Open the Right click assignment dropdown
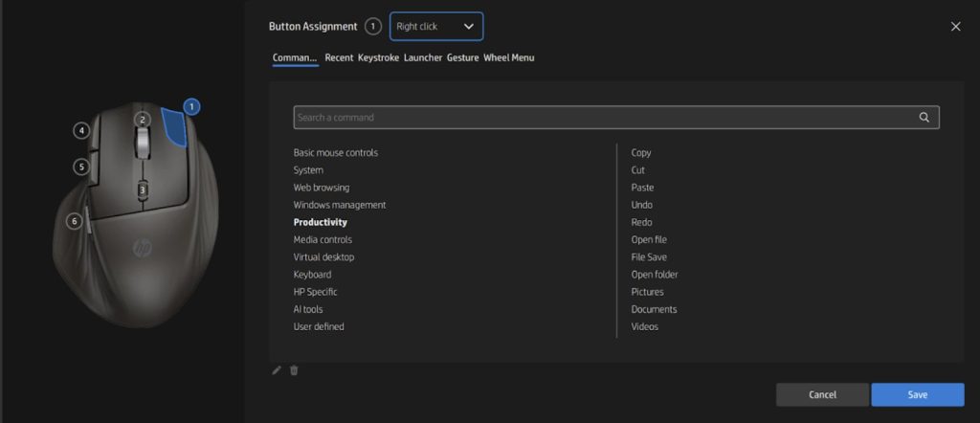980x423 pixels. [436, 26]
